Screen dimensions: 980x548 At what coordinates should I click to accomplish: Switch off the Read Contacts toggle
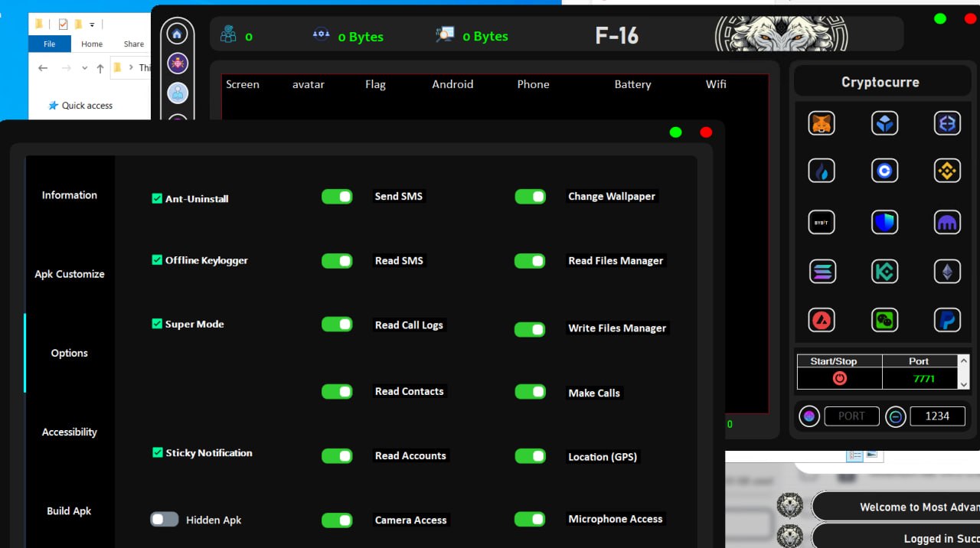coord(337,392)
